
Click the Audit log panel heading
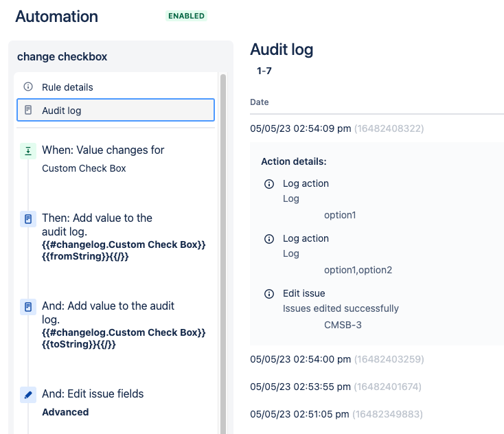click(282, 49)
